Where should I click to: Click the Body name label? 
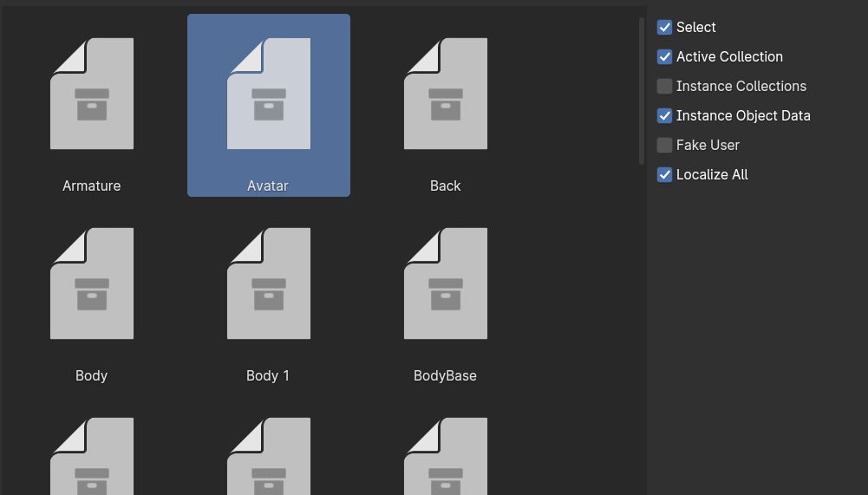click(x=91, y=375)
